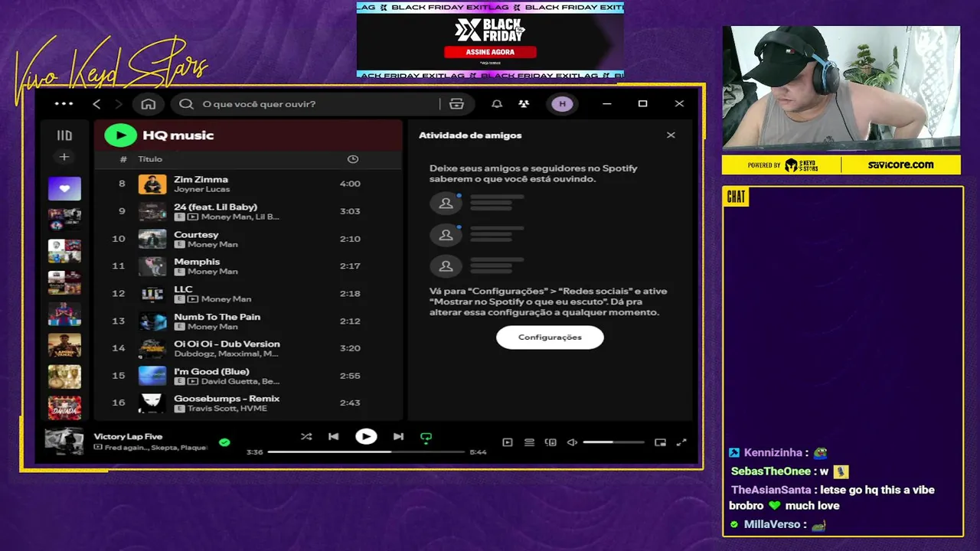Click the Zim Zimma album cover

pos(152,184)
